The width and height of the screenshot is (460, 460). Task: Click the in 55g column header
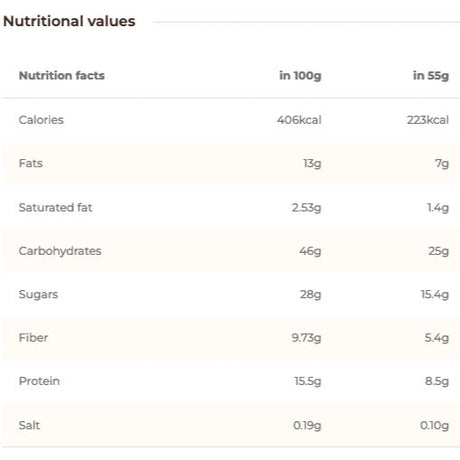pyautogui.click(x=431, y=76)
